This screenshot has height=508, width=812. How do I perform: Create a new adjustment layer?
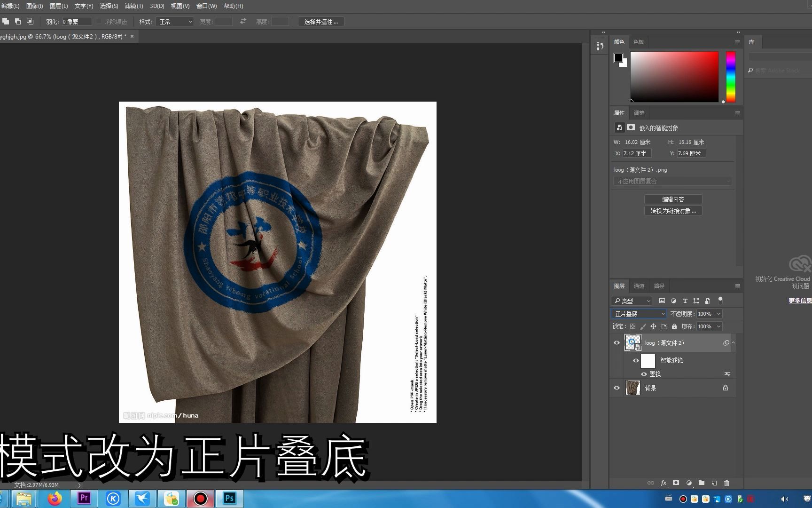[689, 483]
